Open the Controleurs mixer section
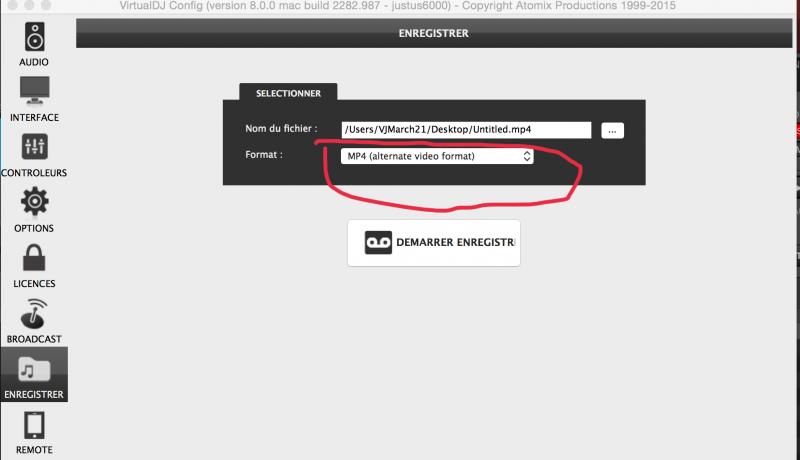 tap(34, 155)
